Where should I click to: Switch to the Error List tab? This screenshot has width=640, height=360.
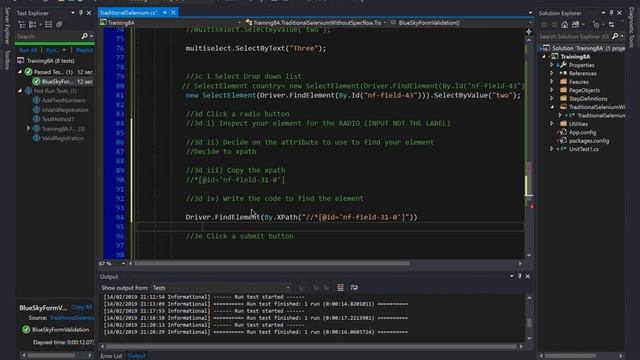pyautogui.click(x=111, y=356)
